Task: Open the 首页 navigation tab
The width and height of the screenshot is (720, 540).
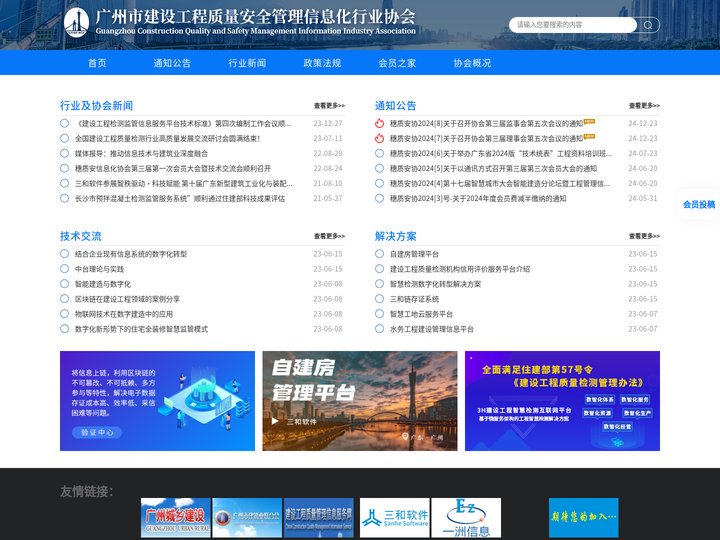Action: [x=97, y=63]
